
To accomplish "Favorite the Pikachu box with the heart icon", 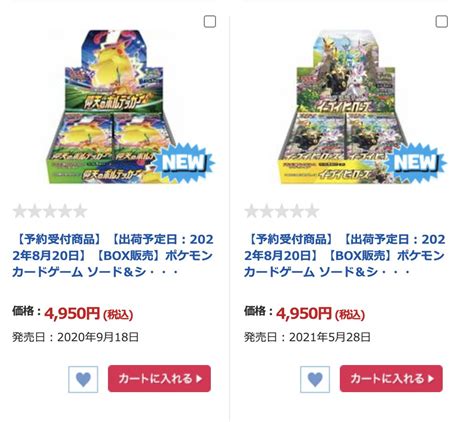I will [x=83, y=379].
